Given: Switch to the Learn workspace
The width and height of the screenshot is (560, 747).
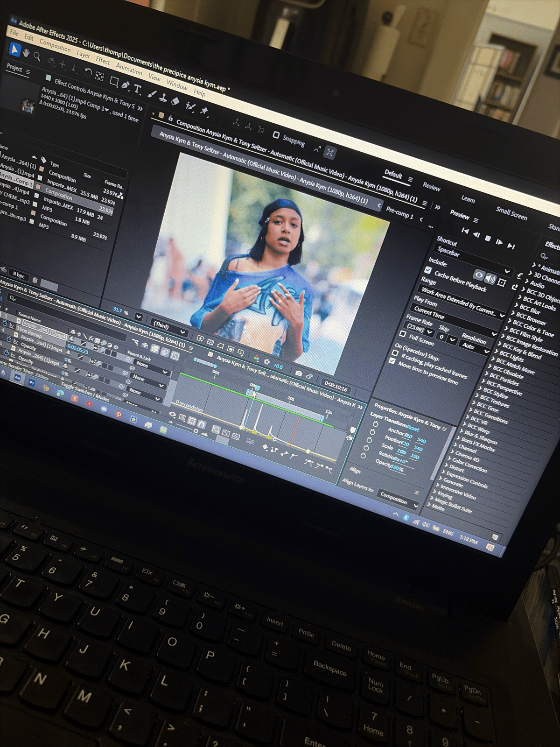Looking at the screenshot, I should click(x=468, y=199).
